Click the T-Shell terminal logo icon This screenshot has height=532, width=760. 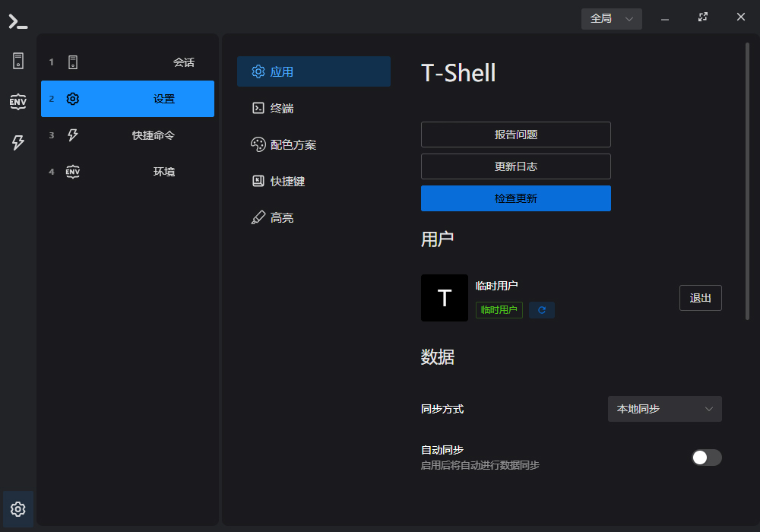click(x=18, y=21)
